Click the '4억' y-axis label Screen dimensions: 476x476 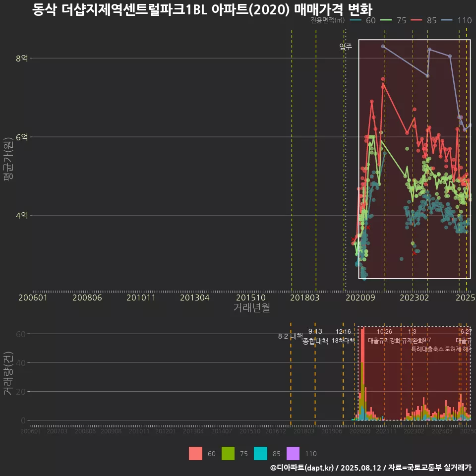(x=22, y=216)
